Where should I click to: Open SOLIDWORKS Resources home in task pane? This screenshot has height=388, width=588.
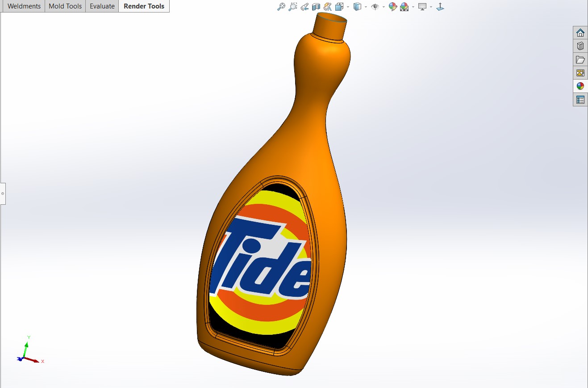coord(580,33)
